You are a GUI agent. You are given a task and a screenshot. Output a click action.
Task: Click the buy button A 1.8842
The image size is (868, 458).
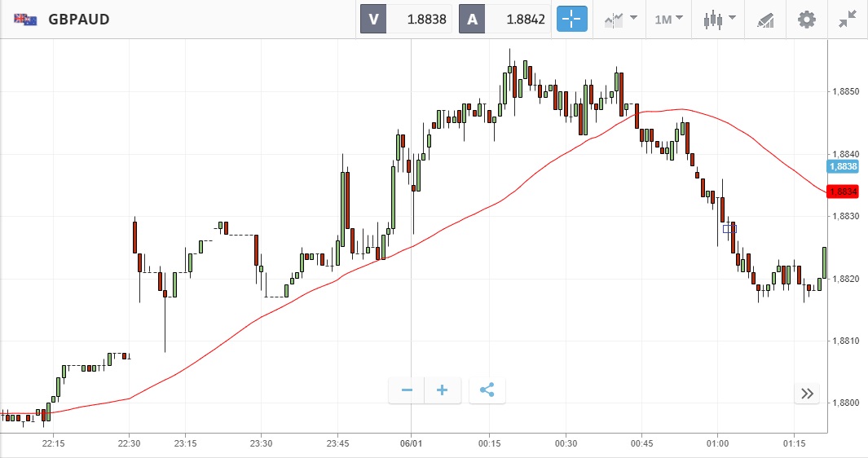pyautogui.click(x=505, y=19)
